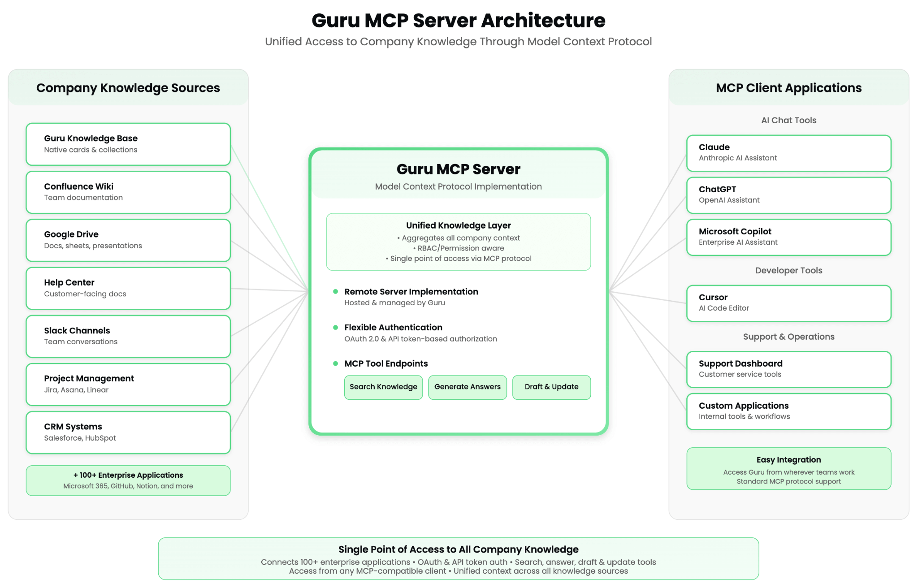This screenshot has height=588, width=918.
Task: Select the Guru Knowledge Base card
Action: click(128, 144)
